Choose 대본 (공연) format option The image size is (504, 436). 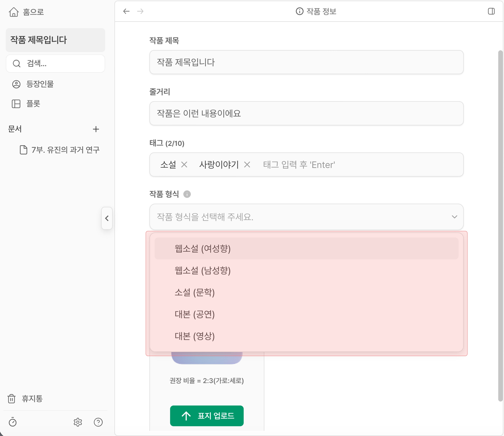point(306,314)
